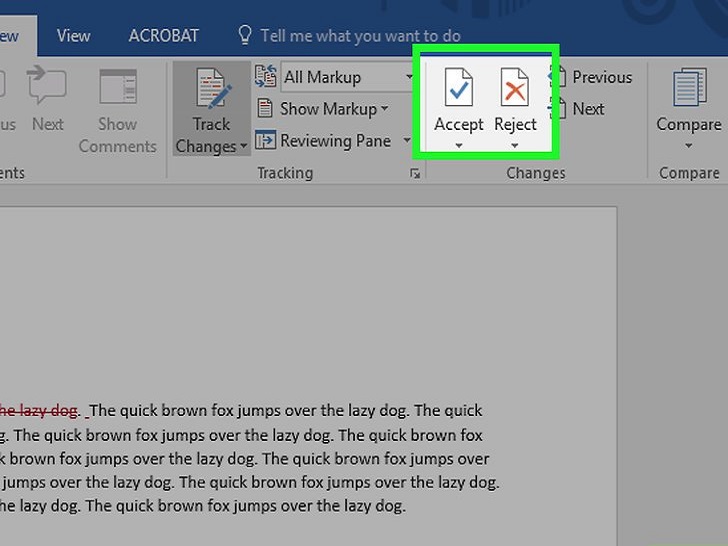Expand the Compare dropdown arrow
728x546 pixels.
(x=689, y=146)
